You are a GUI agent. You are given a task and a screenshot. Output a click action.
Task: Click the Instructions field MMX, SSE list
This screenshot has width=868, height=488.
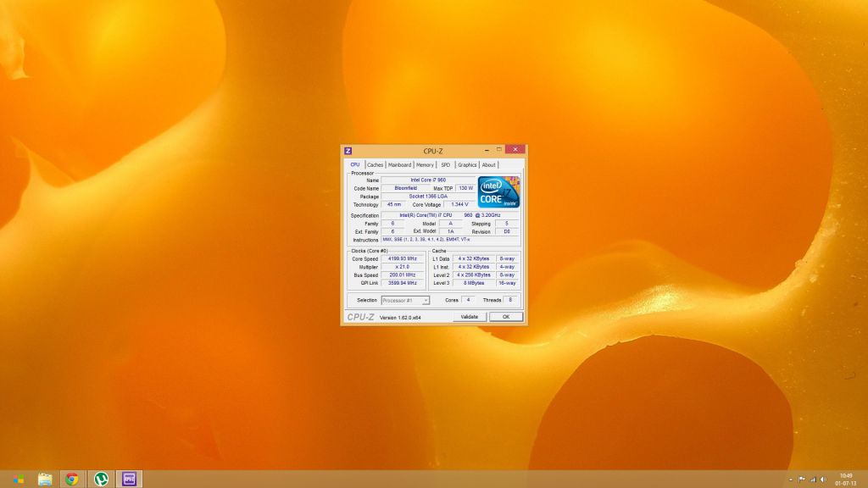pos(450,240)
